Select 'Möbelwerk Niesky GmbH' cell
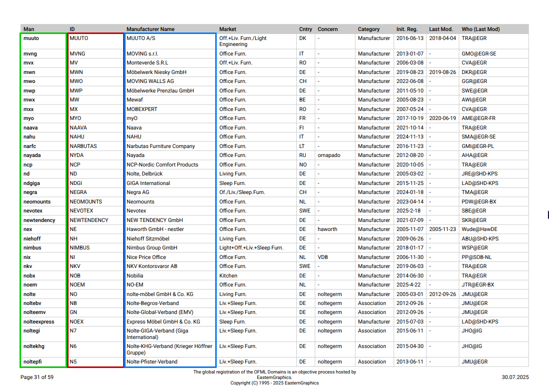The width and height of the screenshot is (549, 392). pos(156,72)
